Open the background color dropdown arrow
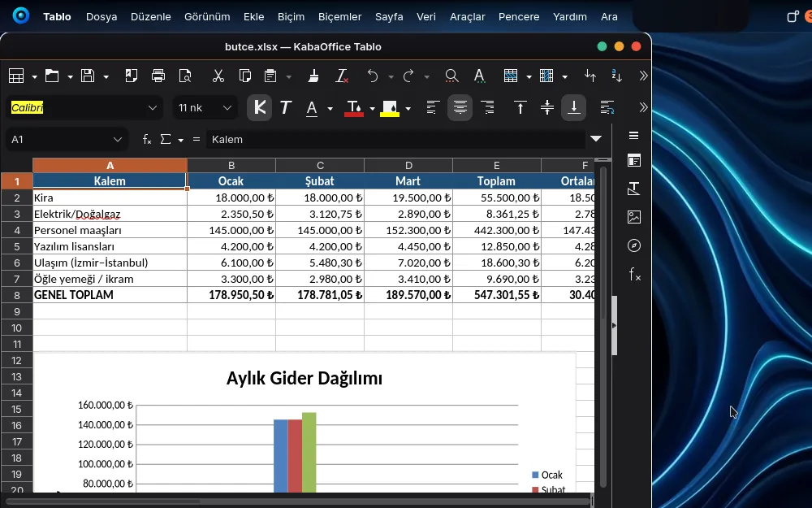The width and height of the screenshot is (812, 508). click(x=408, y=108)
